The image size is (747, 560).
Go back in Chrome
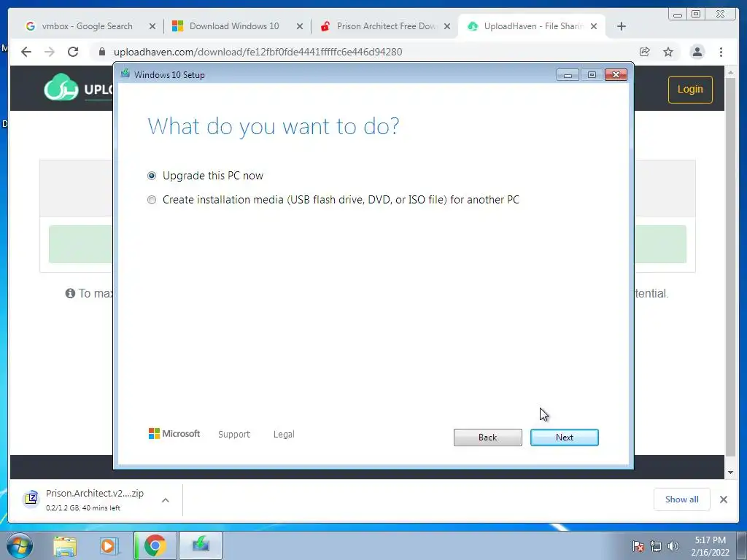pyautogui.click(x=26, y=52)
